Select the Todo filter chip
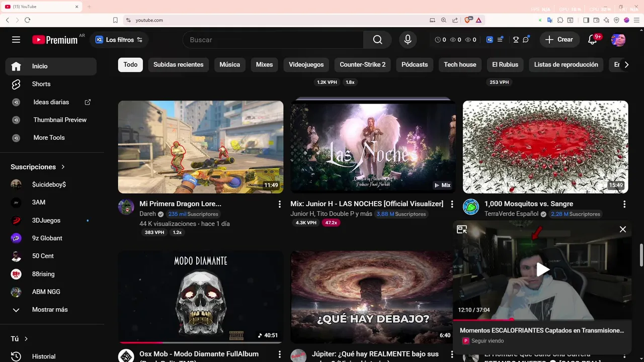The image size is (644, 362). coord(131,64)
